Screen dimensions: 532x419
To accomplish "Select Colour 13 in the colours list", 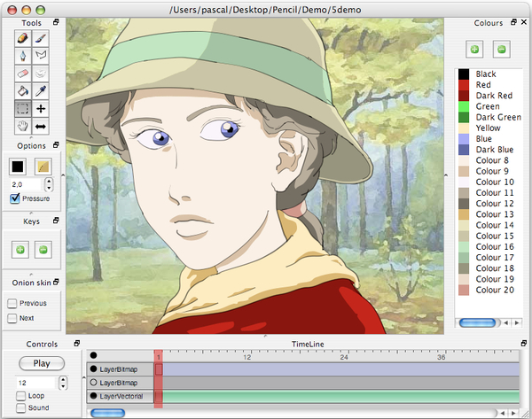I will (494, 213).
